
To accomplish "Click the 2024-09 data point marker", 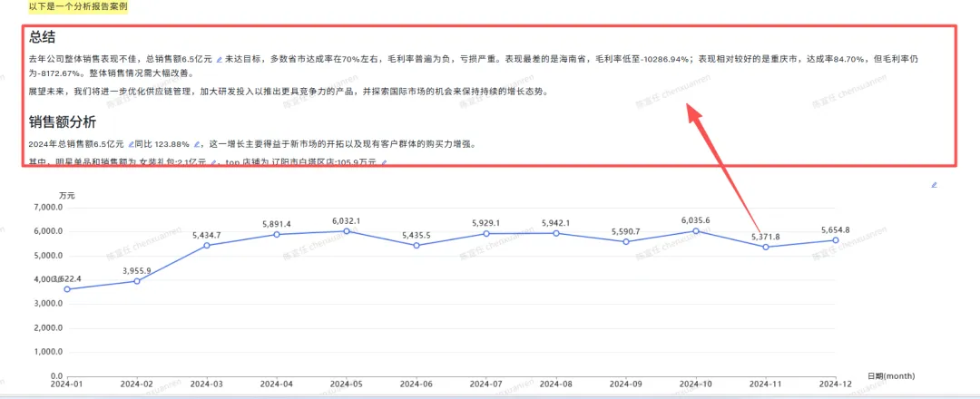I will pos(626,241).
